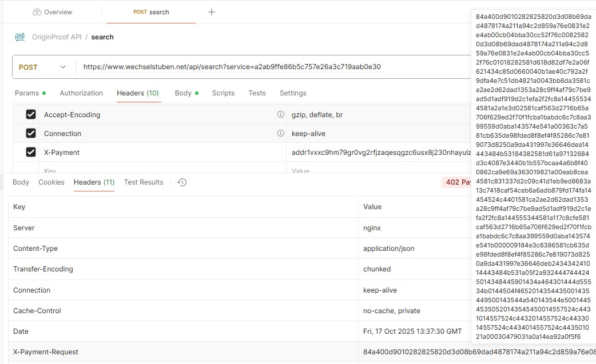Click the Overview tab icon

coord(35,11)
